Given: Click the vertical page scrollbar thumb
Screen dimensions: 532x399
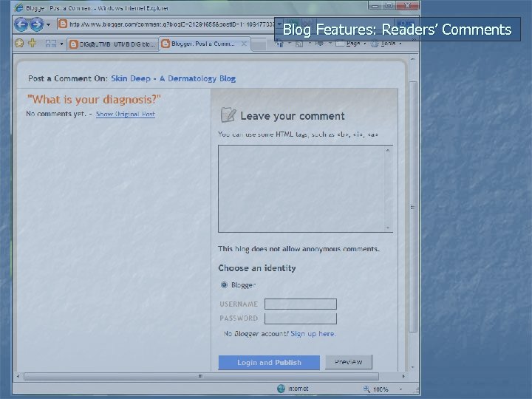Looking at the screenshot, I should coord(412,207).
